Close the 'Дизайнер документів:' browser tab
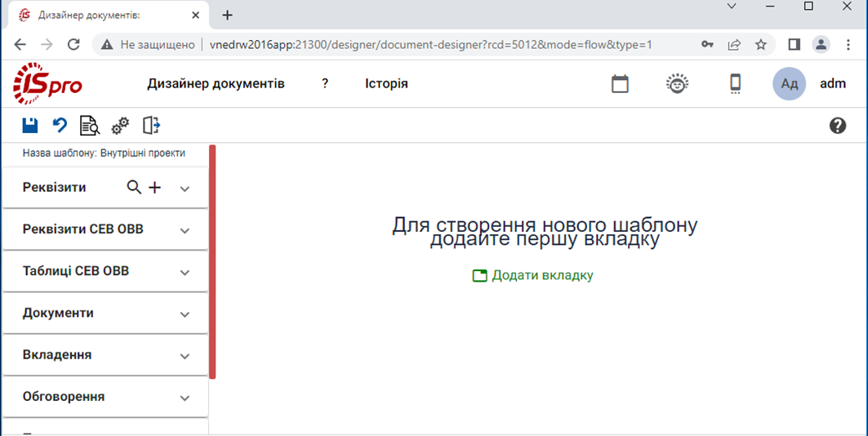Image resolution: width=868 pixels, height=436 pixels. 195,15
